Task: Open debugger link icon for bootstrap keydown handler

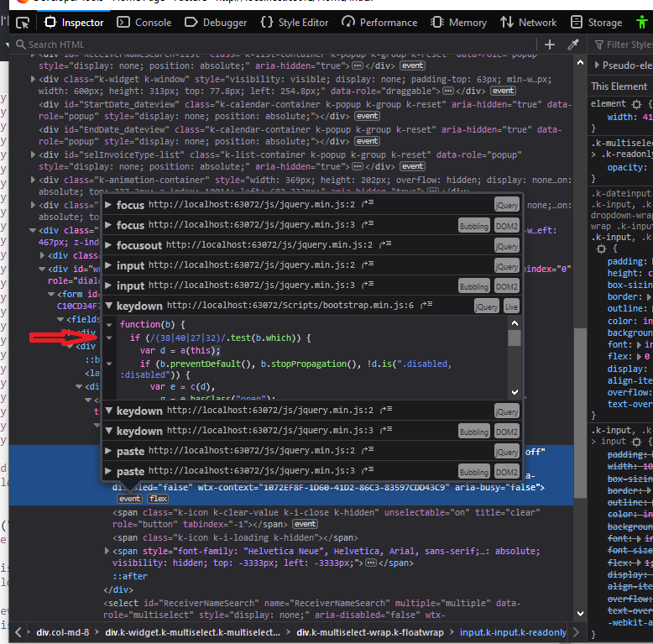Action: click(428, 306)
